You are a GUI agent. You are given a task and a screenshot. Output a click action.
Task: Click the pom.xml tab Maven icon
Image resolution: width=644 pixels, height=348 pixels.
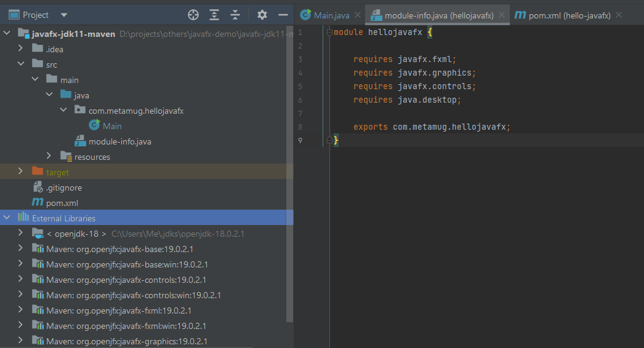point(520,15)
